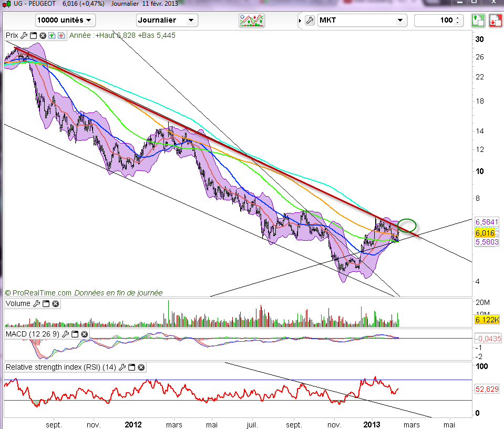The width and height of the screenshot is (504, 429).
Task: Open the MKT order type dropdown
Action: click(x=362, y=21)
